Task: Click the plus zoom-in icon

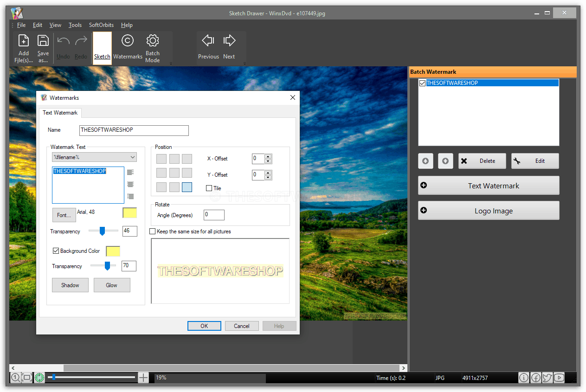Action: click(x=143, y=378)
